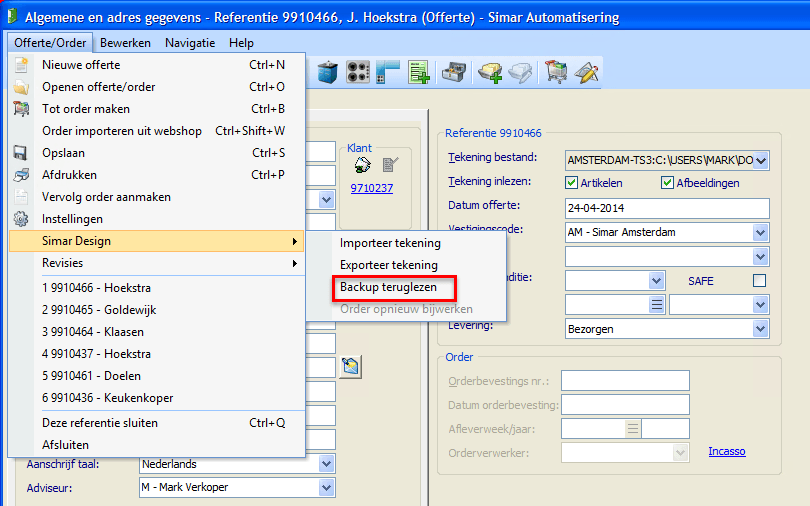Open the Tekening bestand dropdown
The height and width of the screenshot is (506, 810).
pyautogui.click(x=761, y=159)
